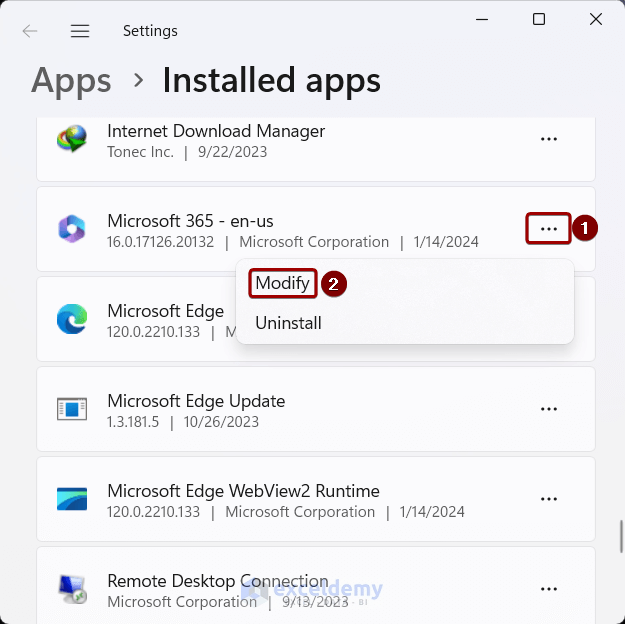Screen dimensions: 625x624
Task: Click the vertical scrollbar thumb
Action: point(621,536)
